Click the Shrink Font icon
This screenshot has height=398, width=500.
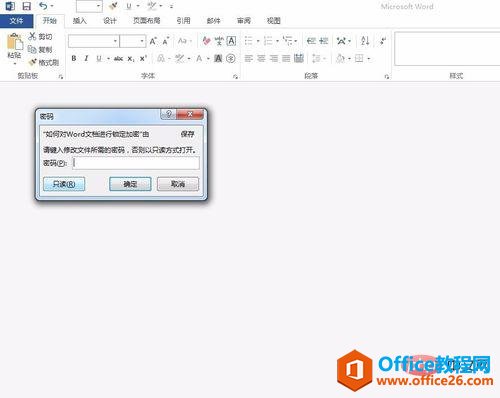coord(166,41)
